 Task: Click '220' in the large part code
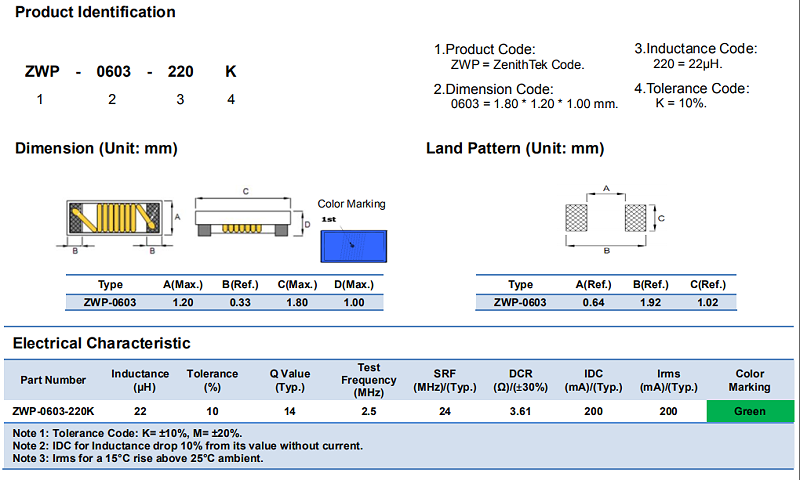pos(181,72)
